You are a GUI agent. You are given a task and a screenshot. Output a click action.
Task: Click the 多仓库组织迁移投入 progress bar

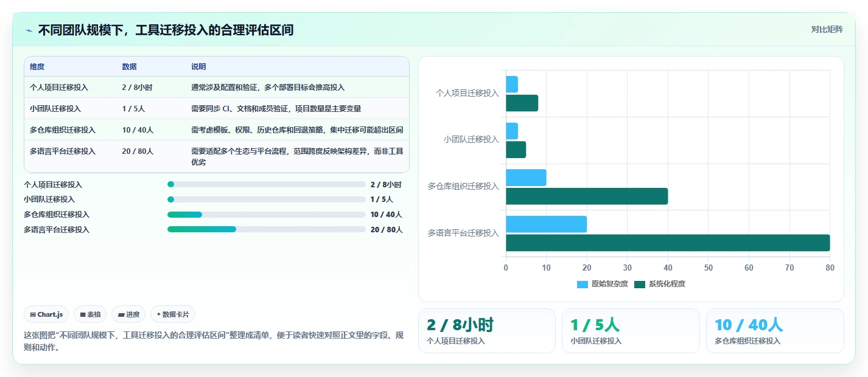(267, 215)
